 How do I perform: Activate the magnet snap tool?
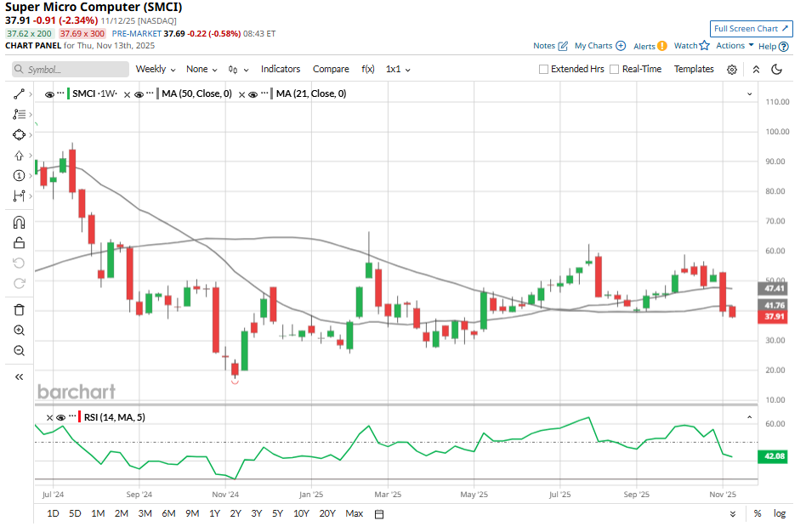coord(19,223)
